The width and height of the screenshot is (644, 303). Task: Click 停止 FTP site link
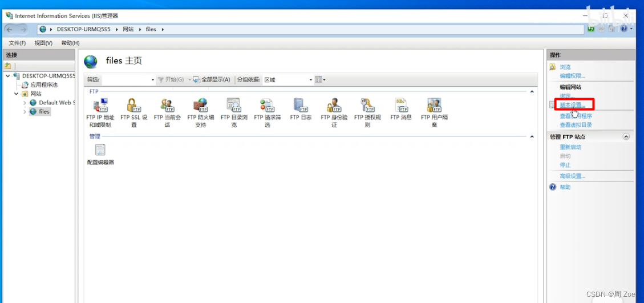(x=565, y=165)
